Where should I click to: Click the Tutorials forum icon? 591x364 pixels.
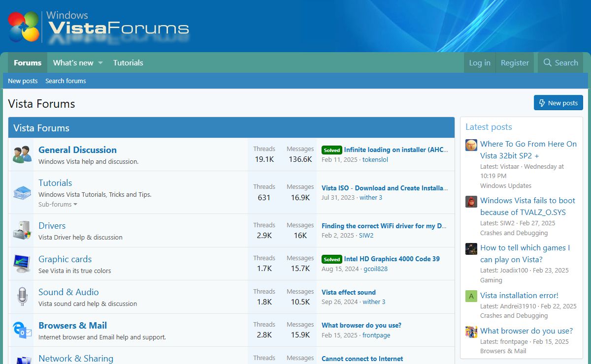(x=22, y=192)
